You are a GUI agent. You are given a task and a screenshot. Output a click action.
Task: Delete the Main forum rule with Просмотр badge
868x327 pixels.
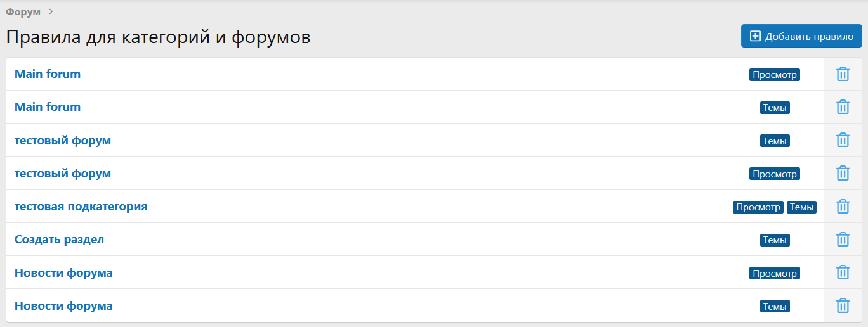[843, 74]
